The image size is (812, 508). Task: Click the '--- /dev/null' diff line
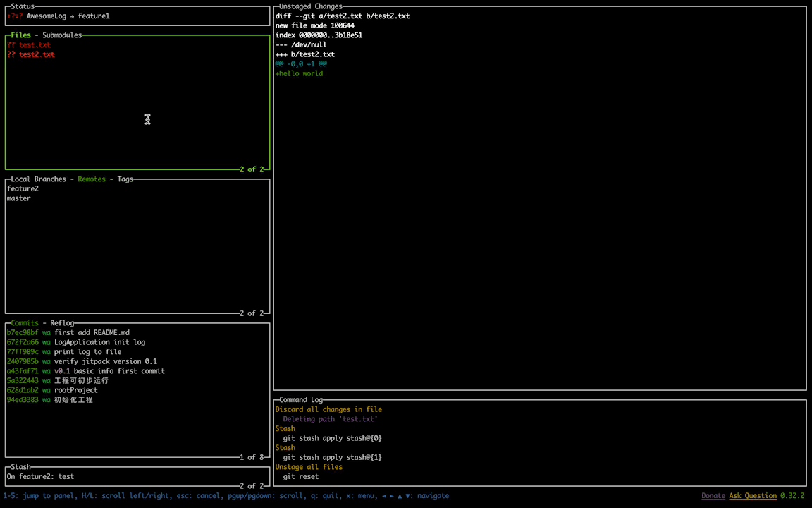pyautogui.click(x=301, y=45)
